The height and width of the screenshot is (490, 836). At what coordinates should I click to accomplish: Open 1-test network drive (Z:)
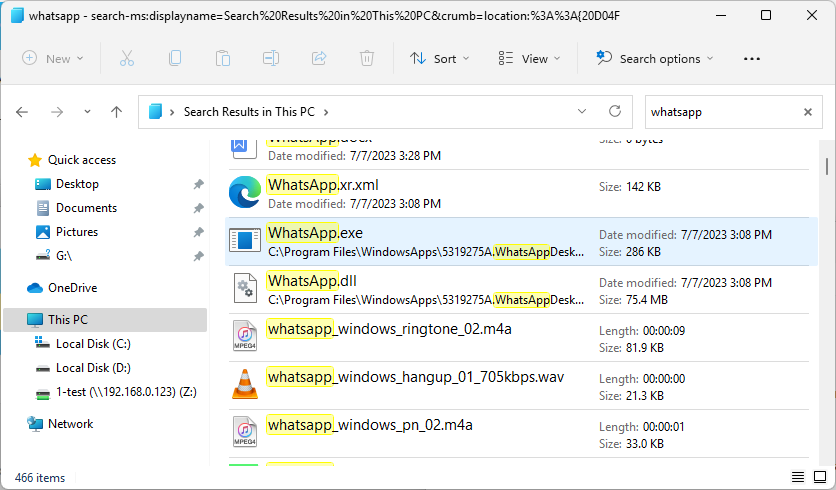coord(126,392)
